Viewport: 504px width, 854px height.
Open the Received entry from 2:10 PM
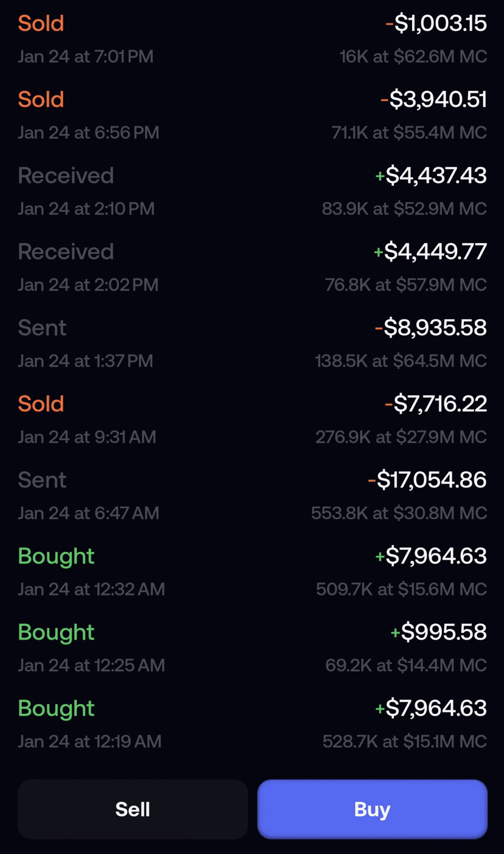coord(66,176)
